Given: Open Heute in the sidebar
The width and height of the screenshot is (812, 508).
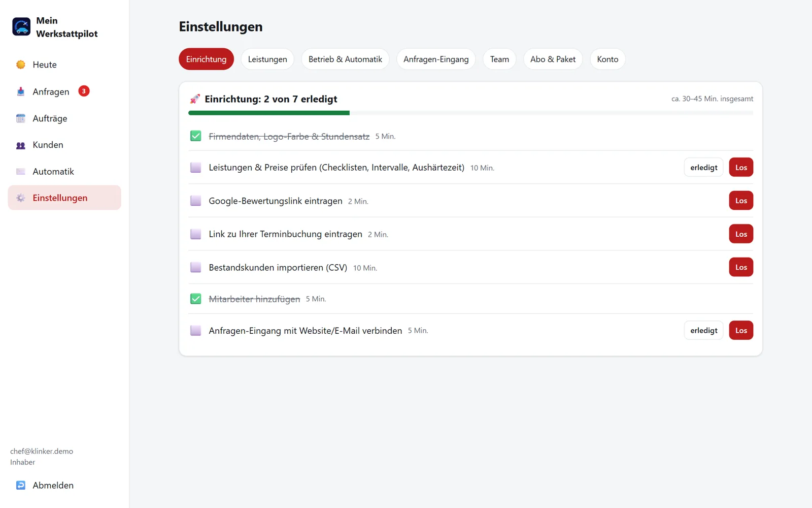Looking at the screenshot, I should pos(64,65).
